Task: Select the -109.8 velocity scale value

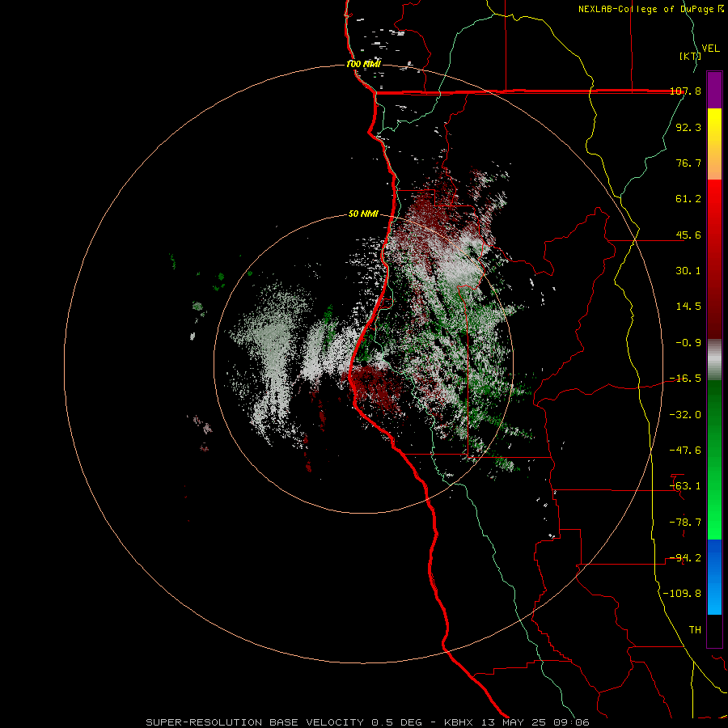Action: click(683, 594)
